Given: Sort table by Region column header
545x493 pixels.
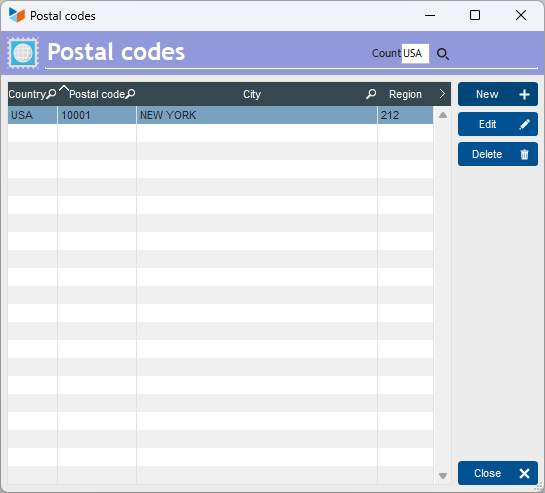Looking at the screenshot, I should (405, 94).
